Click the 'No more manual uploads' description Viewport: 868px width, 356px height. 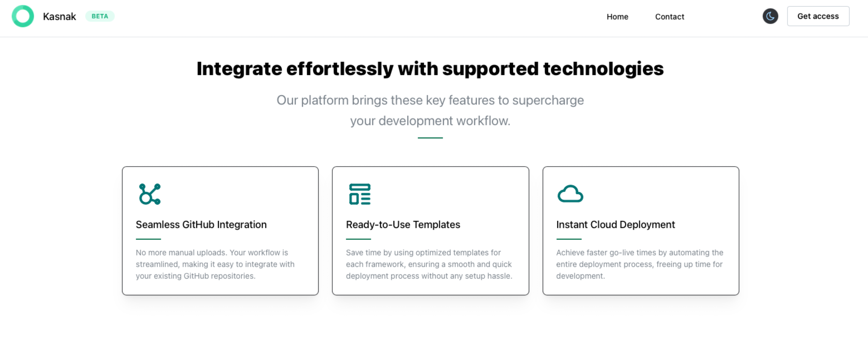point(215,264)
